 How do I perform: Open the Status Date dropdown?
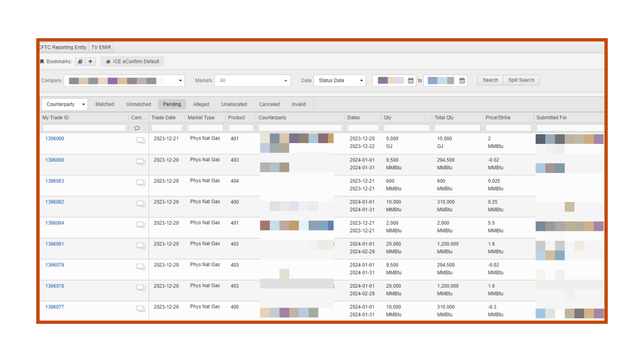[361, 80]
